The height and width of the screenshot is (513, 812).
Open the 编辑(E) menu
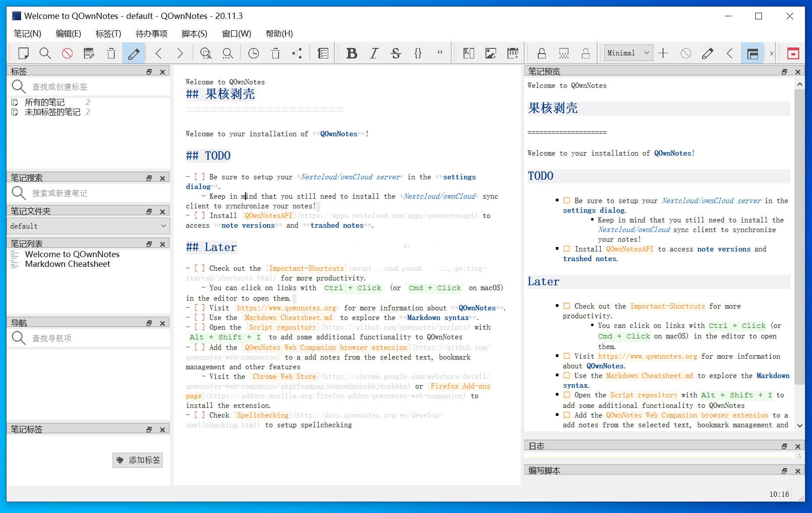tap(68, 33)
